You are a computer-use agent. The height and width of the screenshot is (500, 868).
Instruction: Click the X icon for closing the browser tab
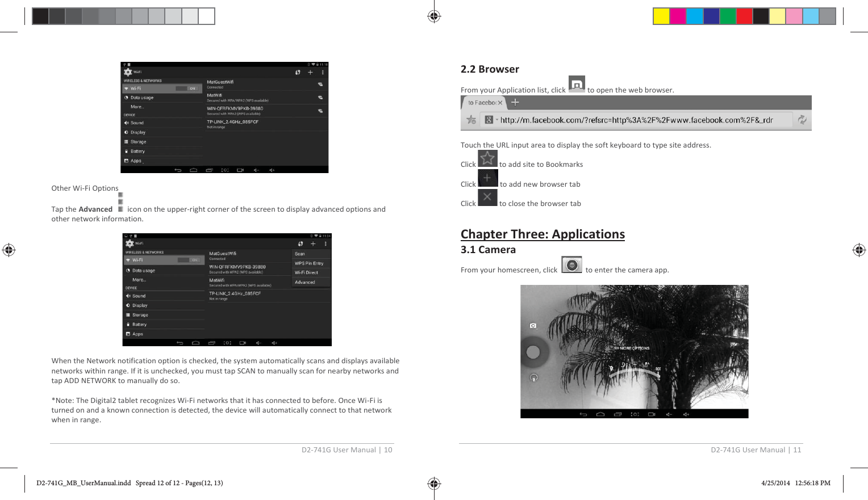click(x=487, y=198)
